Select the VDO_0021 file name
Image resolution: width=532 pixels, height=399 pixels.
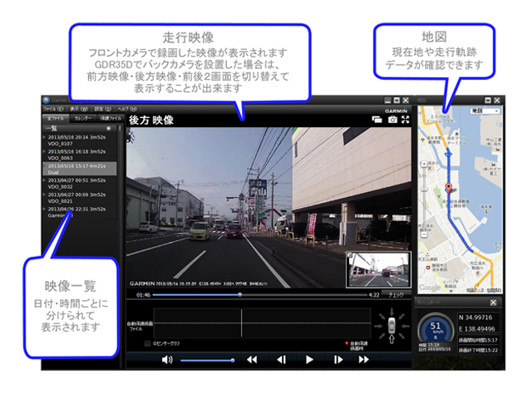[60, 201]
